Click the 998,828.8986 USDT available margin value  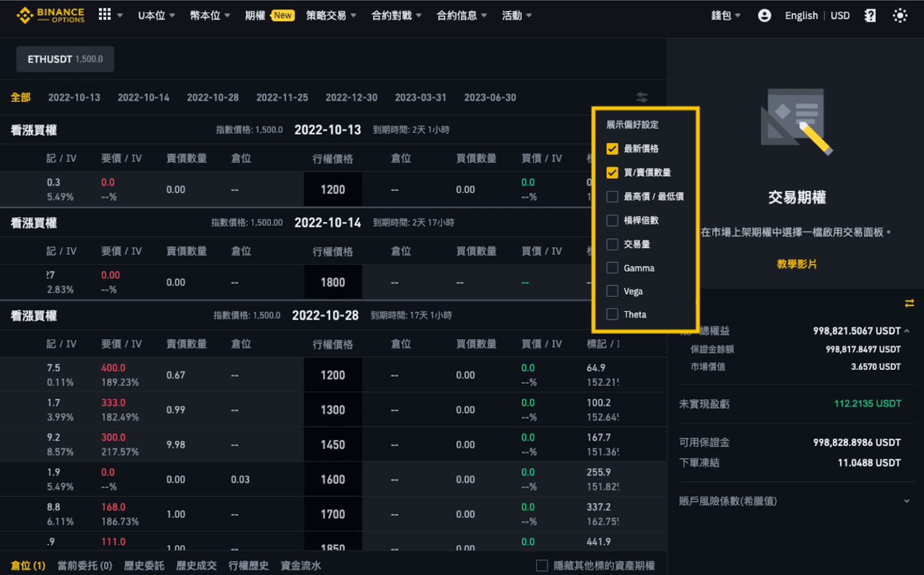(x=856, y=442)
